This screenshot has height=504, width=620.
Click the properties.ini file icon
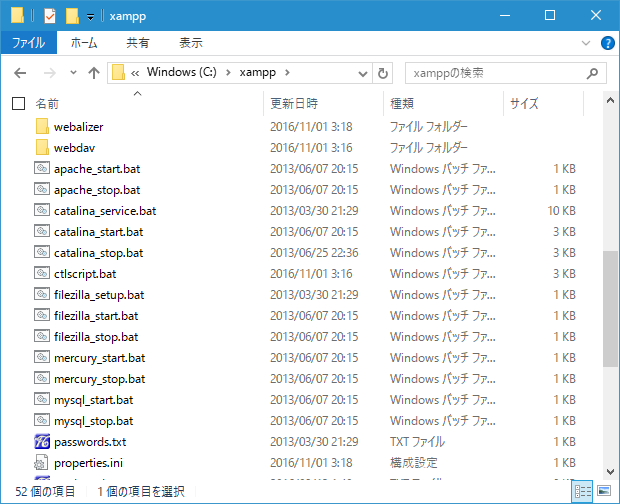click(x=42, y=462)
